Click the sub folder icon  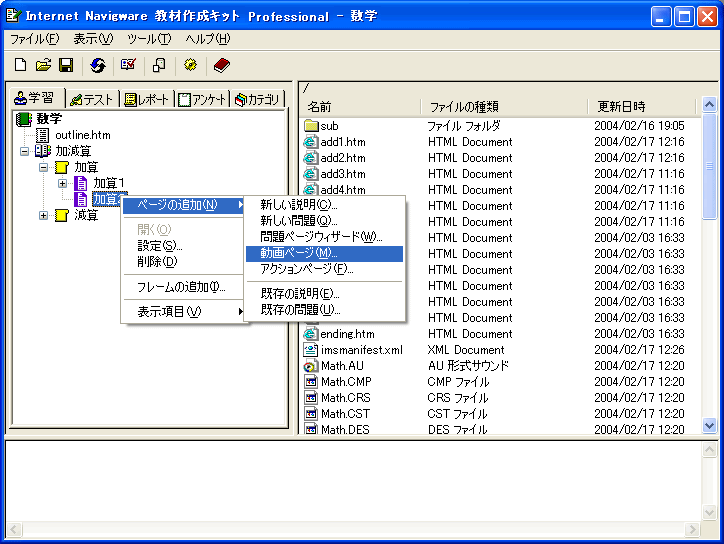312,126
